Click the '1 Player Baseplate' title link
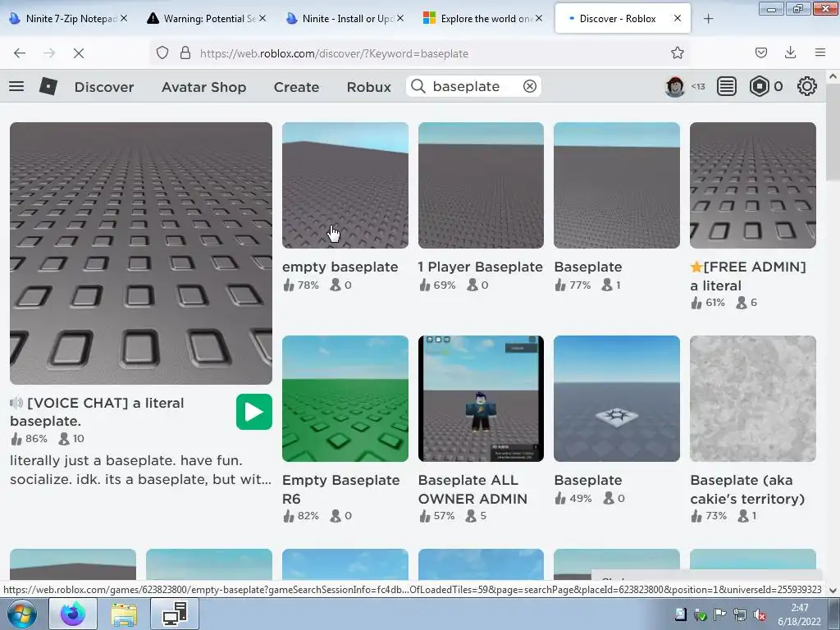 [481, 267]
